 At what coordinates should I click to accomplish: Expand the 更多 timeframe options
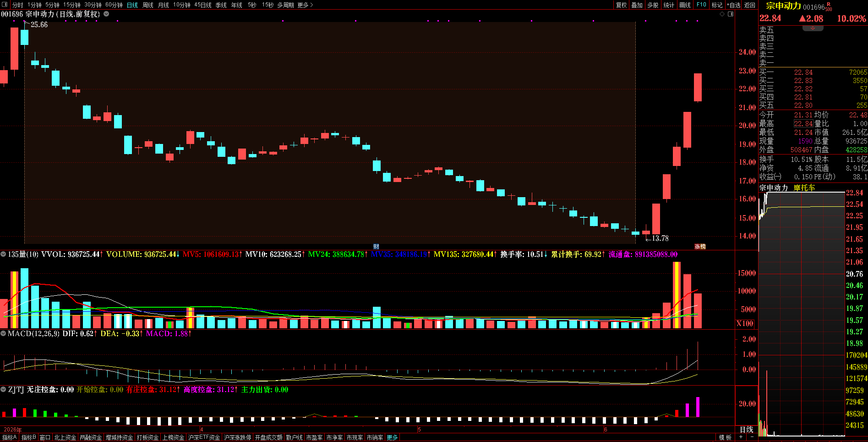(x=305, y=5)
